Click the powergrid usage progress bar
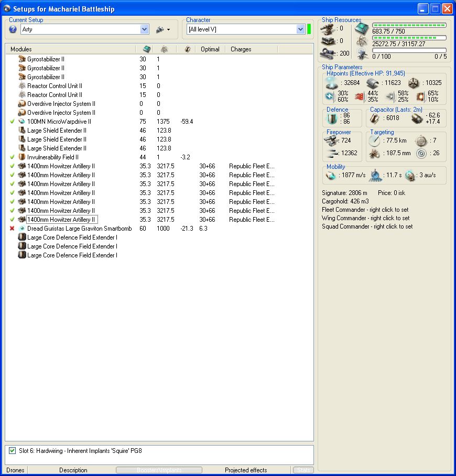This screenshot has width=456, height=476. 409,38
